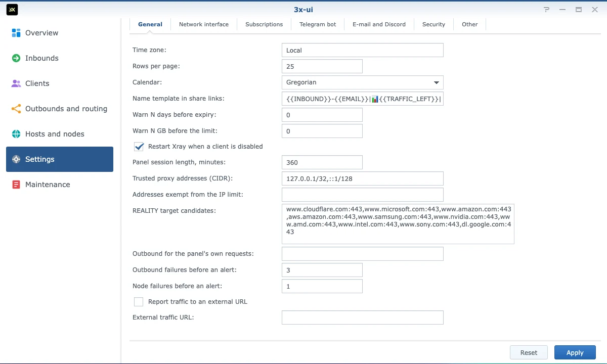The image size is (607, 364).
Task: Edit the Name template in share links field
Action: click(x=363, y=99)
